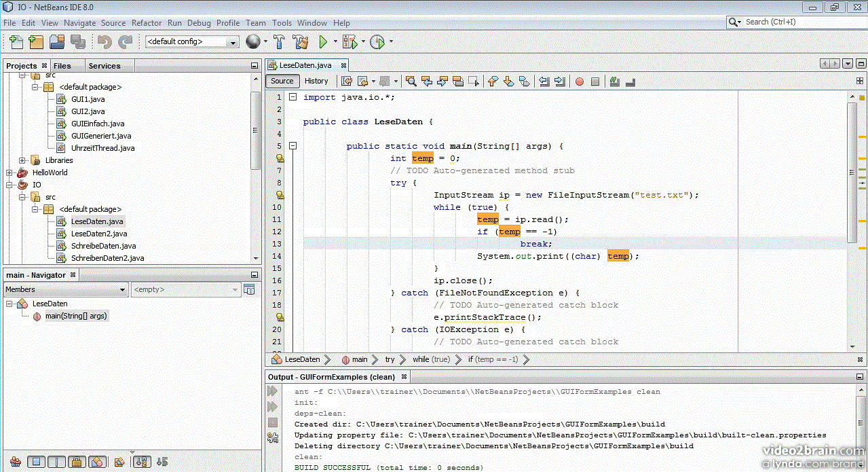The height and width of the screenshot is (472, 868).
Task: Expand the HelloWorld project node
Action: pyautogui.click(x=10, y=173)
